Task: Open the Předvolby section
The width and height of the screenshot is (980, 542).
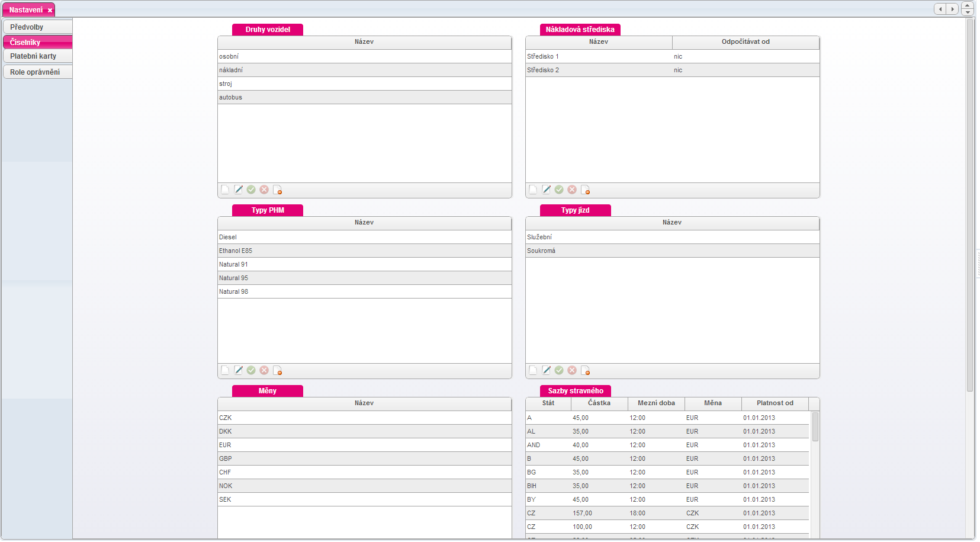Action: [37, 27]
